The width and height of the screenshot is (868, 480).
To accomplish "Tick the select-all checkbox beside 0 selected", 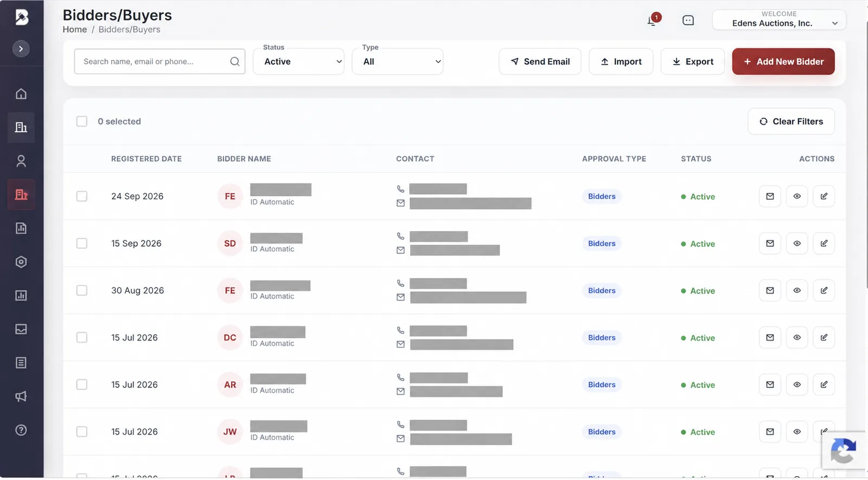I will [x=82, y=121].
